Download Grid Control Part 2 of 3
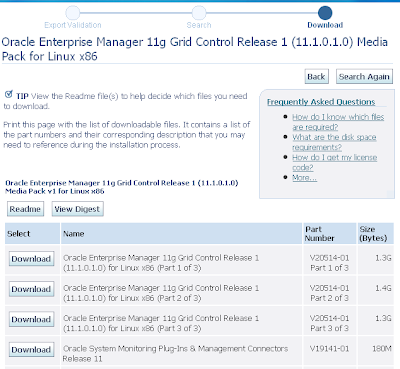Viewport: 400px width, 369px height. tap(31, 289)
